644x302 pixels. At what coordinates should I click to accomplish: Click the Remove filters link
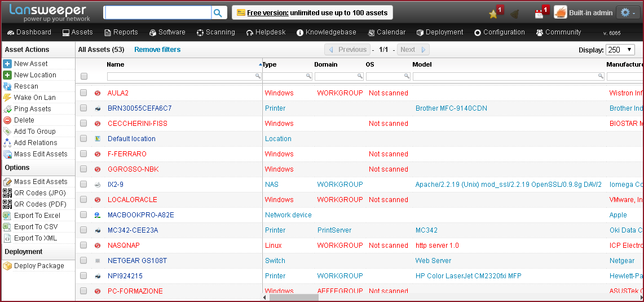pos(157,50)
